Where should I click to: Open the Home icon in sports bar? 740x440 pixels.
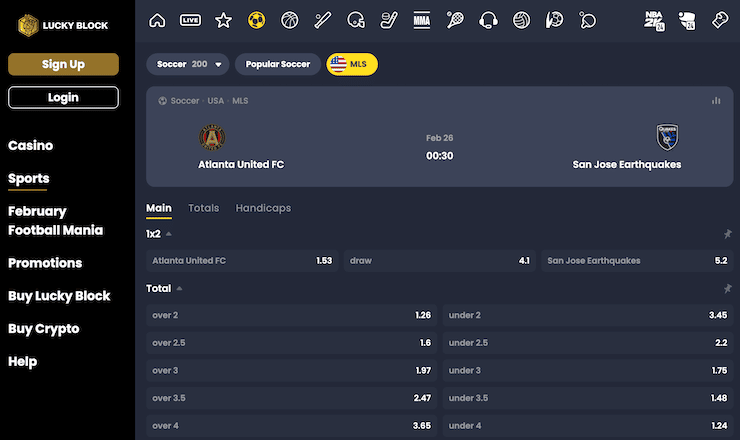click(x=157, y=20)
